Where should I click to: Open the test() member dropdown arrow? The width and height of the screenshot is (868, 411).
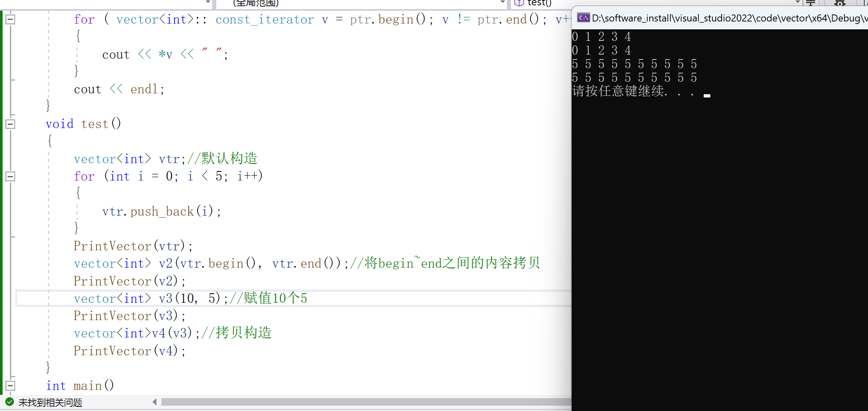point(798,2)
